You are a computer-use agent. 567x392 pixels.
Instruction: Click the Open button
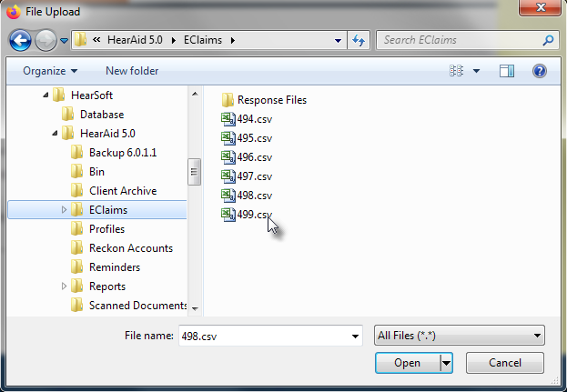coord(408,363)
